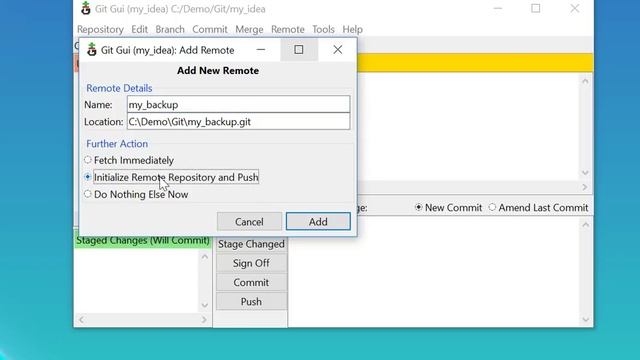The image size is (640, 360).
Task: Click up arrow of commit message scrollbar
Action: (x=585, y=225)
